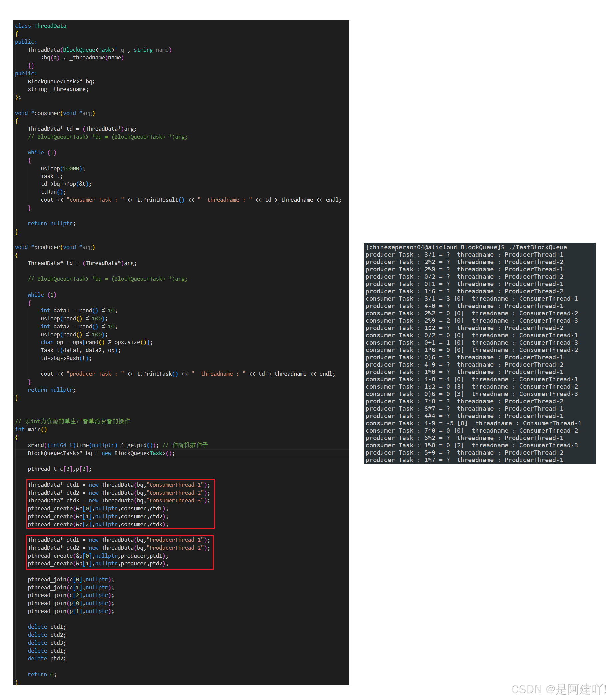
Task: Click the terminal './TestBlockQueue' command prompt line
Action: pyautogui.click(x=466, y=248)
